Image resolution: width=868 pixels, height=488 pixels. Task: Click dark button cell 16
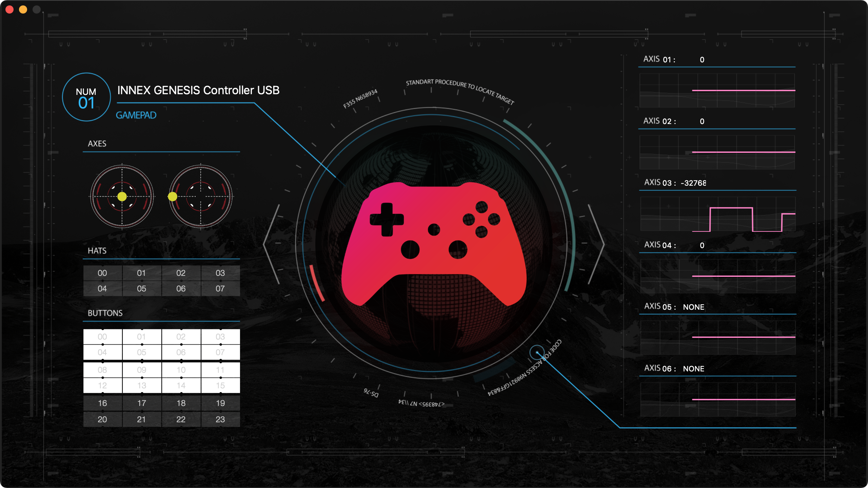[x=102, y=403]
